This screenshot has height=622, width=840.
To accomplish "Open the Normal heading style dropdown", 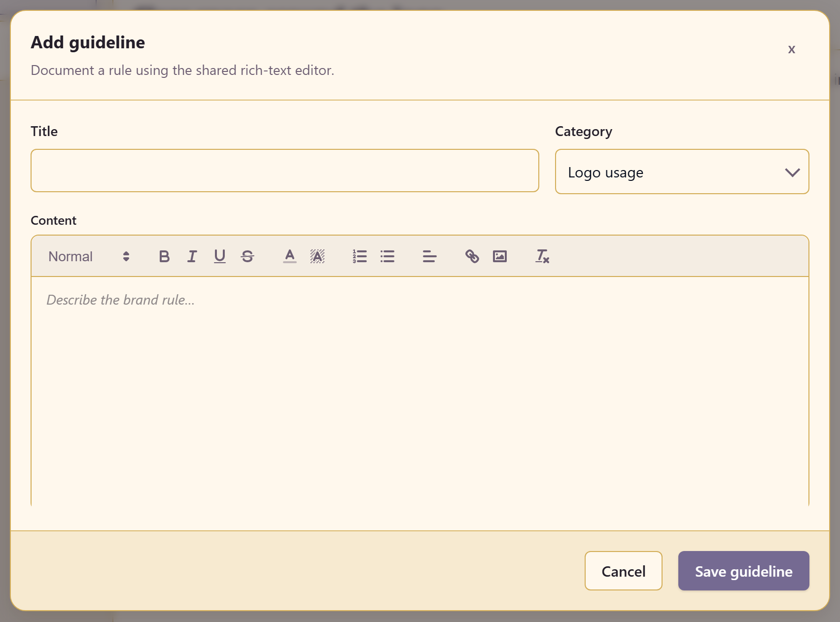I will click(89, 256).
